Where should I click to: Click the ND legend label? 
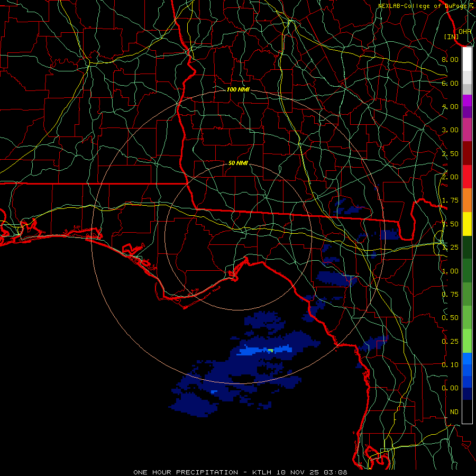(454, 412)
